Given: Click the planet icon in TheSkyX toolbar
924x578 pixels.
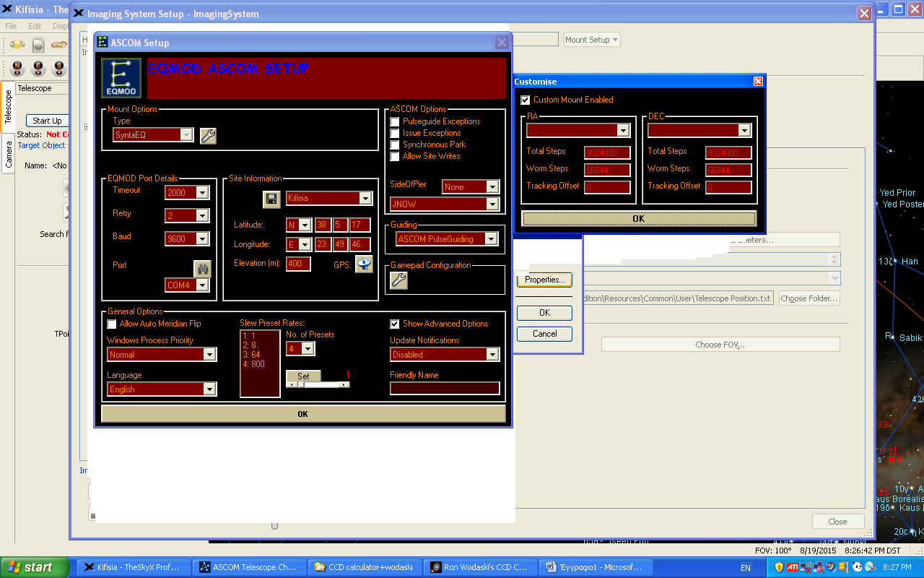Looking at the screenshot, I should [x=17, y=45].
